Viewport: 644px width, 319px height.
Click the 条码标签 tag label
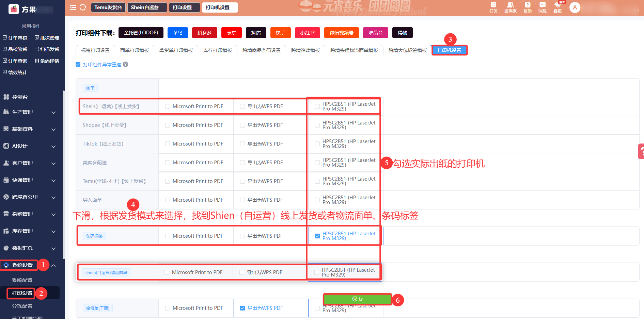click(x=94, y=236)
